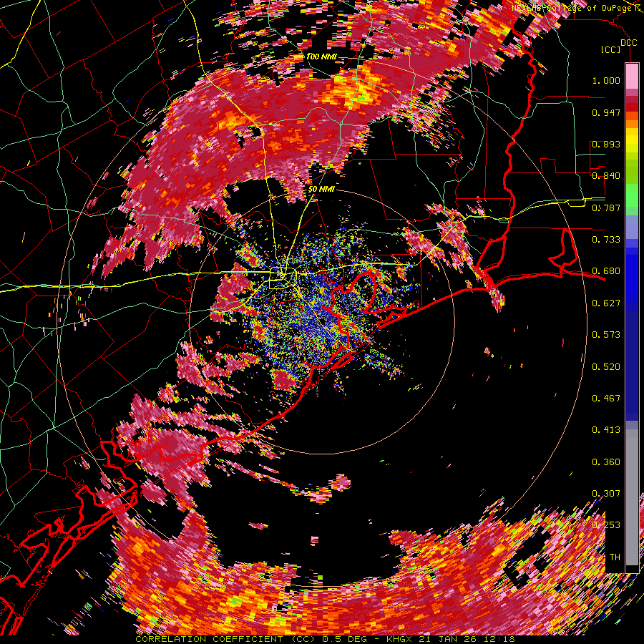Viewport: 644px width, 644px height.
Task: Click the 0.253 scale value
Action: (x=606, y=525)
